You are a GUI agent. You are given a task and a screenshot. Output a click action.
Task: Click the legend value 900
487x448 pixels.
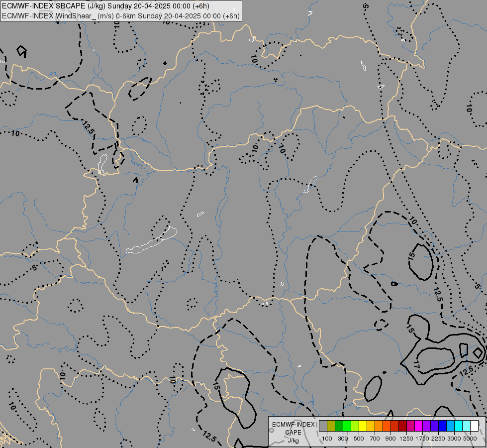tap(390, 439)
